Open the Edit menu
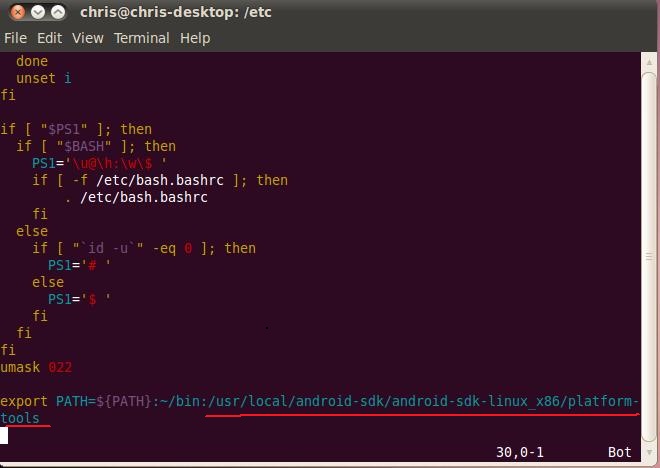Screen dimensions: 660x468 click(49, 38)
